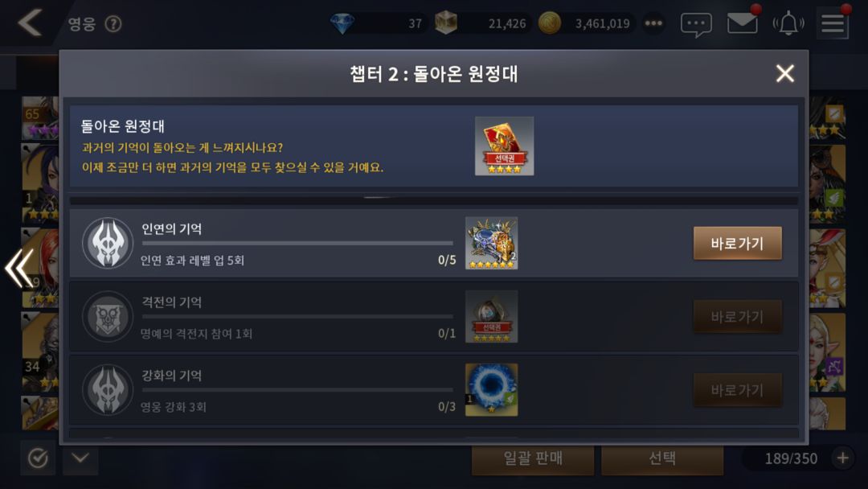Go back with the top-left arrow
Screen dimensions: 868x489
coord(30,23)
